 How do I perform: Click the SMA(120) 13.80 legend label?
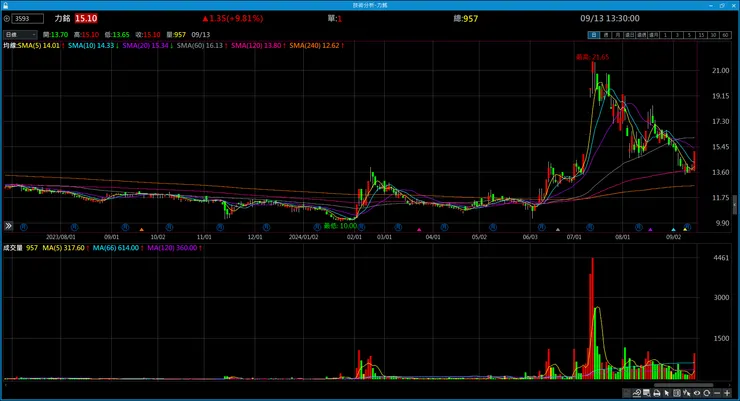pyautogui.click(x=256, y=46)
